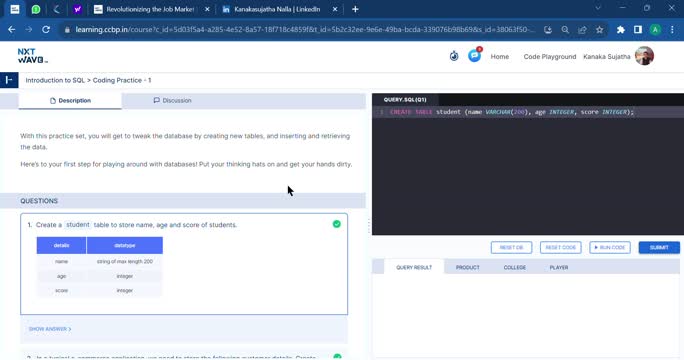Viewport: 684px width, 360px height.
Task: Expand Show Answer for question 1
Action: click(x=50, y=329)
